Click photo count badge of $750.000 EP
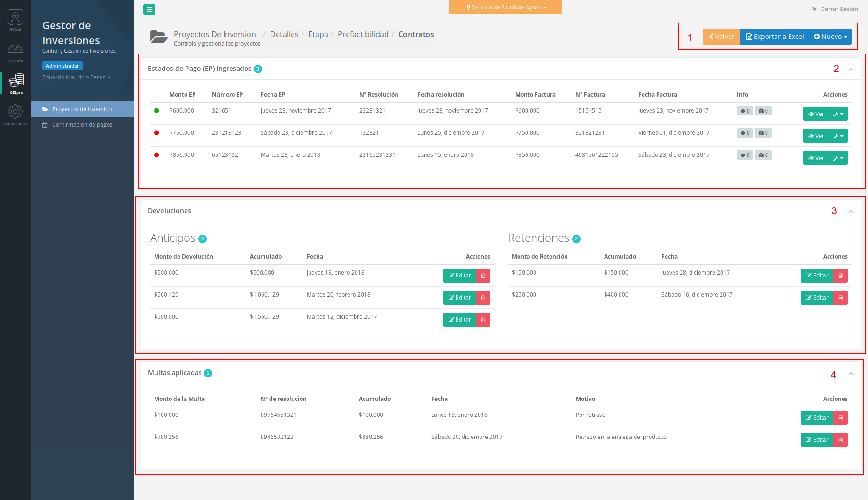Viewport: 868px width, 500px height. pyautogui.click(x=763, y=133)
